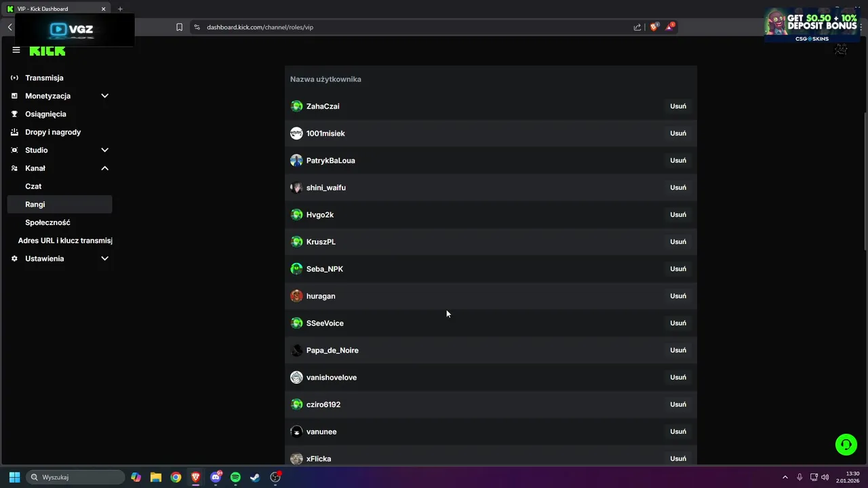The width and height of the screenshot is (868, 488).
Task: Remove huragan with Usuń button
Action: tap(678, 296)
